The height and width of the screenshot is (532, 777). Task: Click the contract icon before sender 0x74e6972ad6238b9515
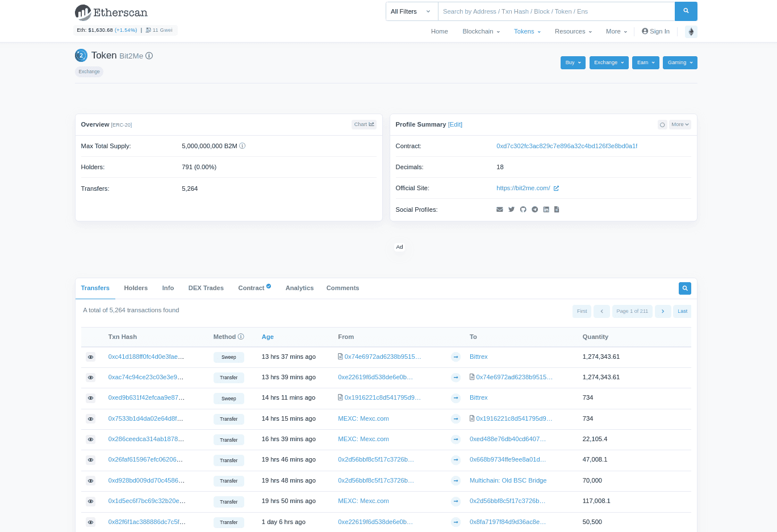(340, 357)
